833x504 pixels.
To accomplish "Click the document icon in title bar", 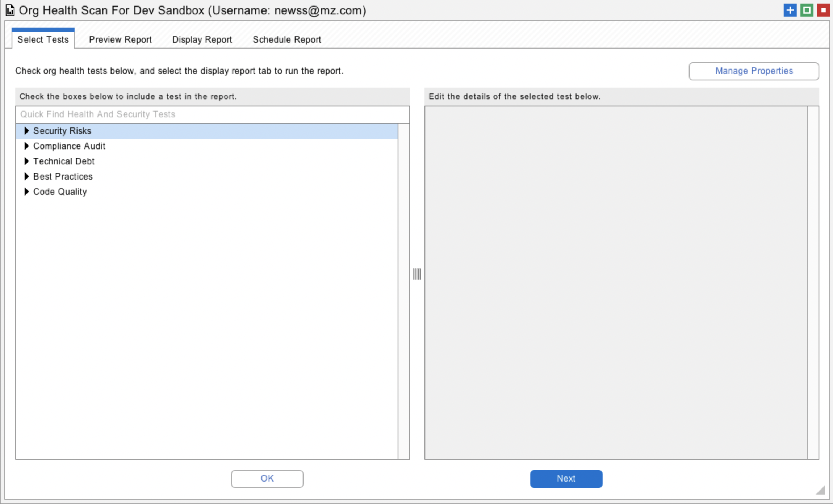I will coord(10,10).
